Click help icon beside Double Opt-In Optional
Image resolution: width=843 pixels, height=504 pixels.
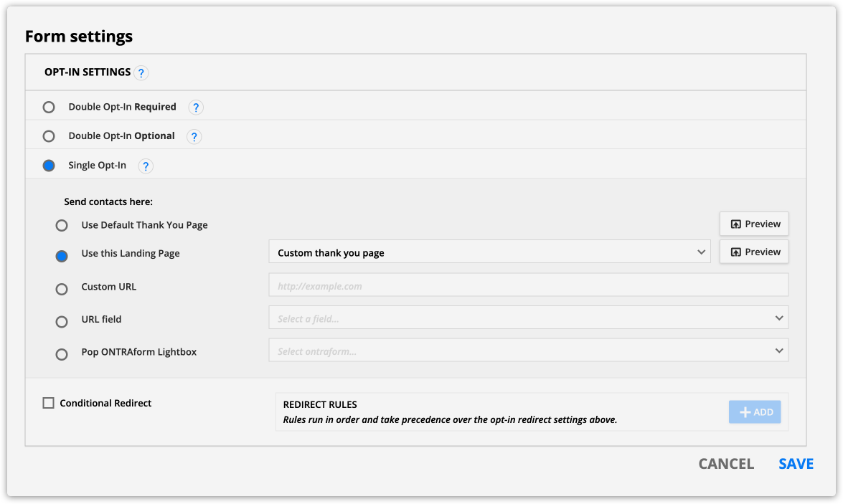pyautogui.click(x=194, y=136)
